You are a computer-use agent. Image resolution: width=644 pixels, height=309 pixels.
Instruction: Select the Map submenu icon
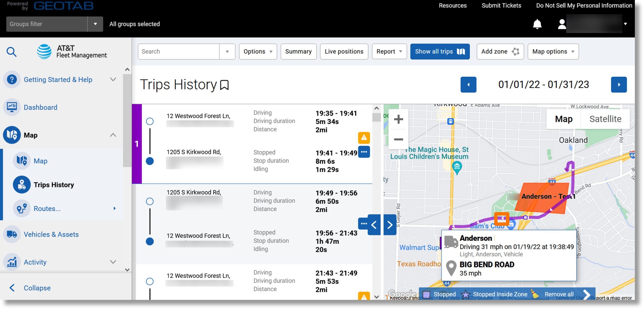(22, 161)
